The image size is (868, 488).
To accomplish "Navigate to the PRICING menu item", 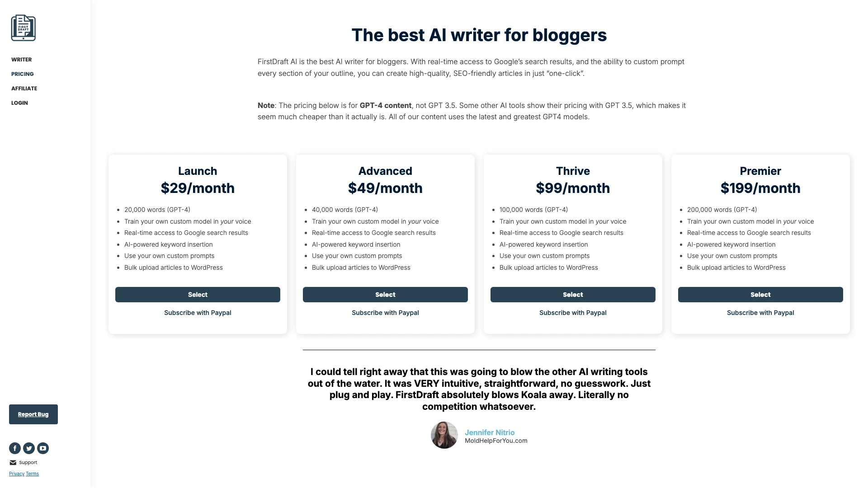I will click(22, 74).
